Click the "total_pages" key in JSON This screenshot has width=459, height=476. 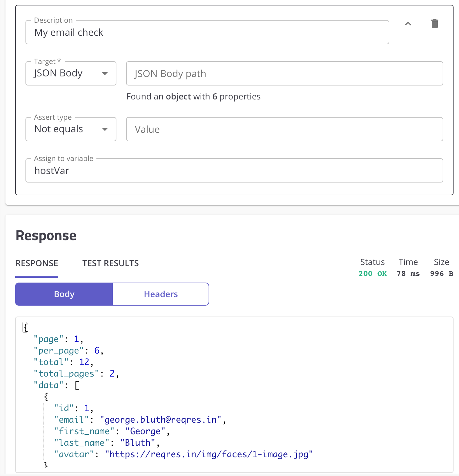(x=66, y=374)
